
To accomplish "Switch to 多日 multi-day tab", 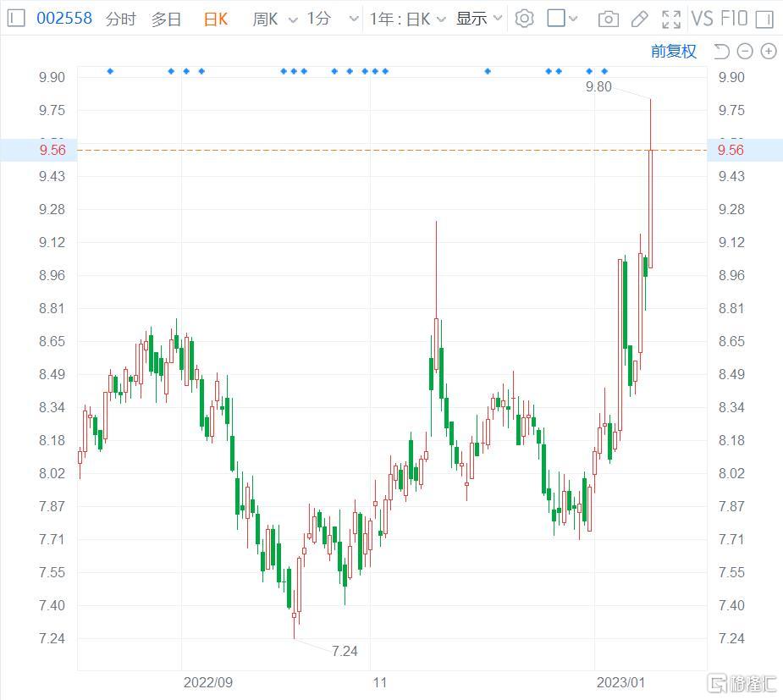I will [166, 19].
